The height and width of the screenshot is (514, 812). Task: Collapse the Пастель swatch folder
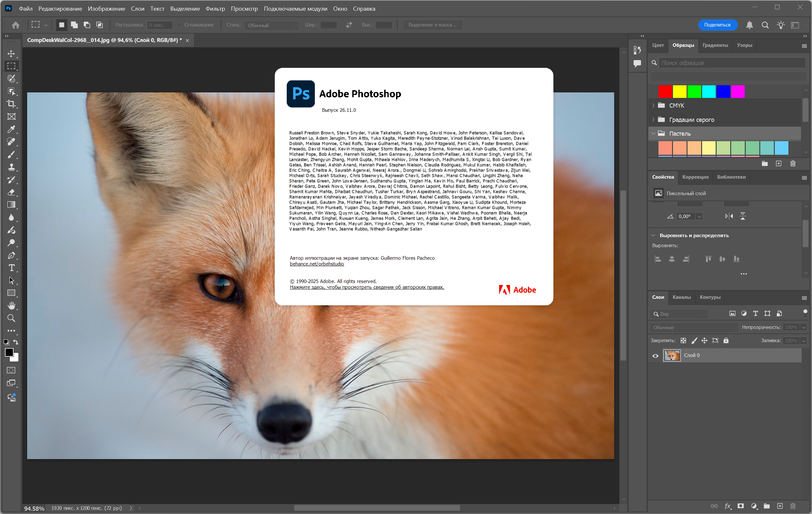[653, 133]
